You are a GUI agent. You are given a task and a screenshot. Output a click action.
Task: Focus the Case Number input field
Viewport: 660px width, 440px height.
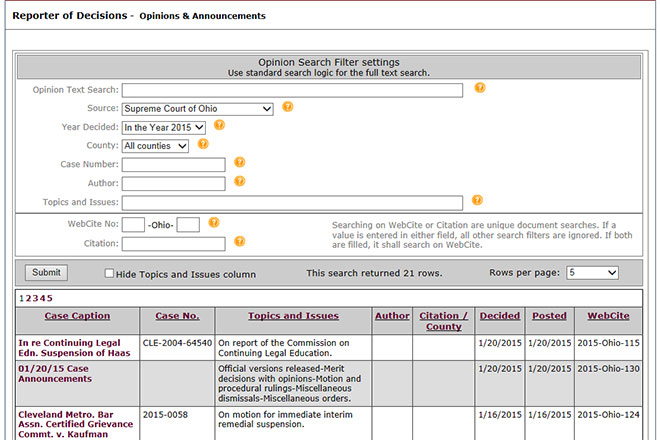point(173,165)
